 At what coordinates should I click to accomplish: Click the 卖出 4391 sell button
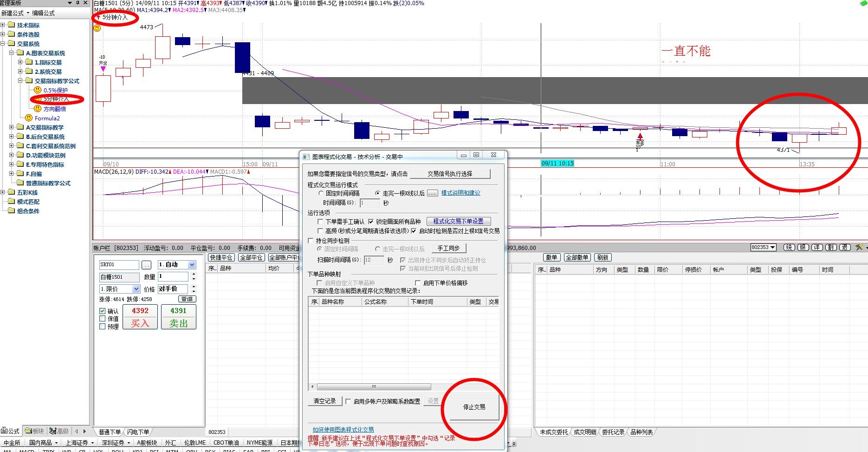pos(178,317)
